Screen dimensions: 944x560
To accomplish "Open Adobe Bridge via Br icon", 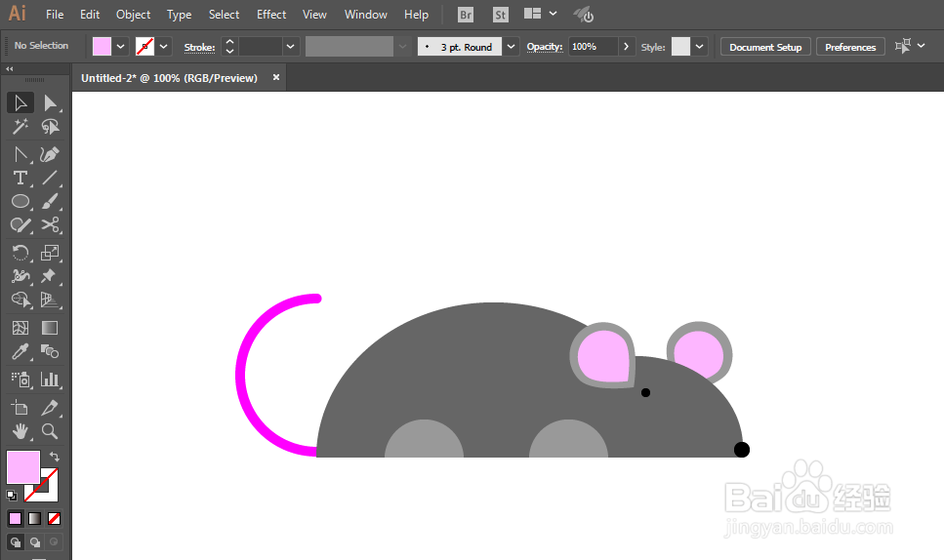I will 466,15.
